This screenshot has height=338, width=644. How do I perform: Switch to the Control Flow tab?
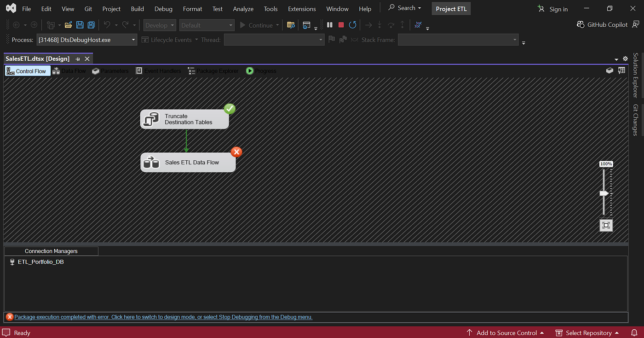click(28, 71)
